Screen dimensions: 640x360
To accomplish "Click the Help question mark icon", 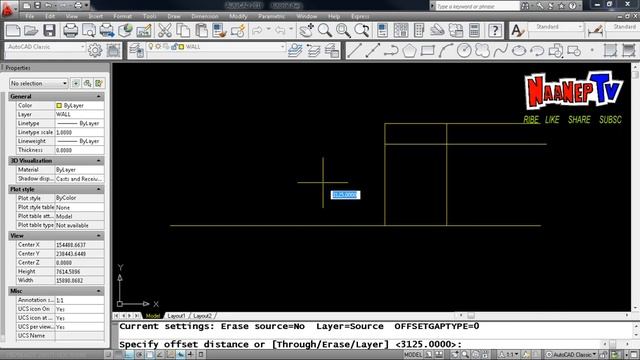I will pos(495,31).
